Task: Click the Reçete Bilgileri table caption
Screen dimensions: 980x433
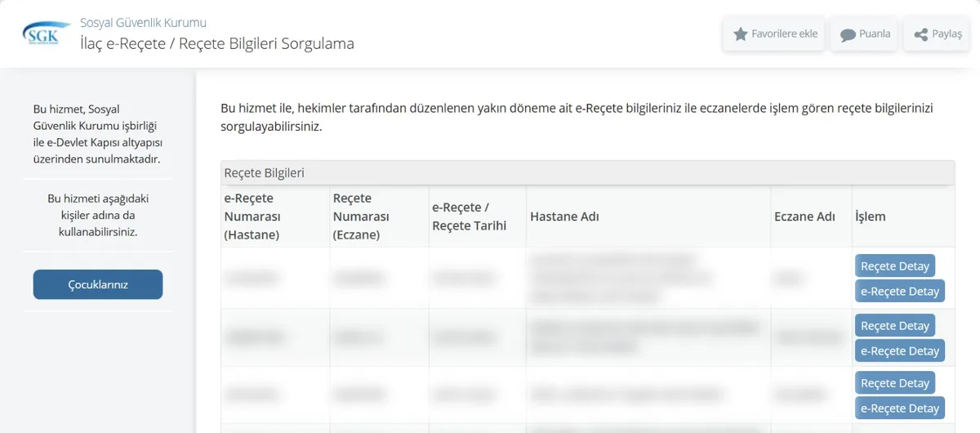Action: click(587, 172)
